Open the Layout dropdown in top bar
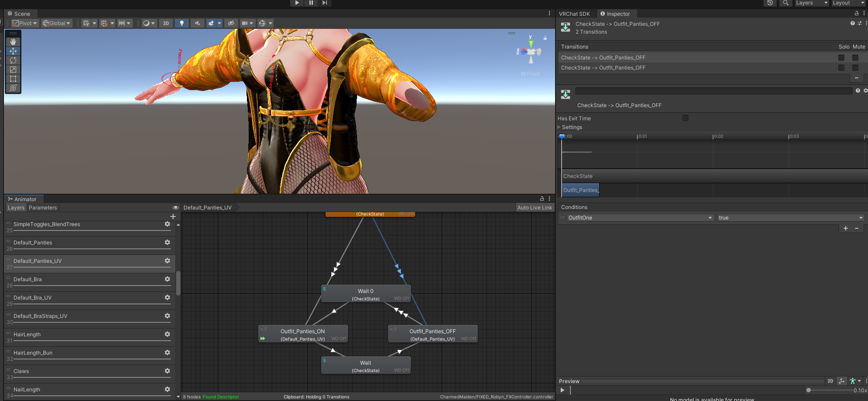Image resolution: width=868 pixels, height=401 pixels. click(x=848, y=3)
